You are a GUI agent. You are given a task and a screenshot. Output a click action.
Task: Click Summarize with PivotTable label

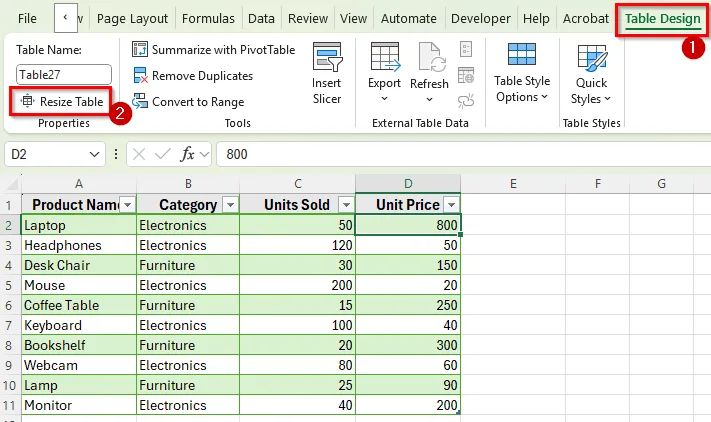coord(224,50)
